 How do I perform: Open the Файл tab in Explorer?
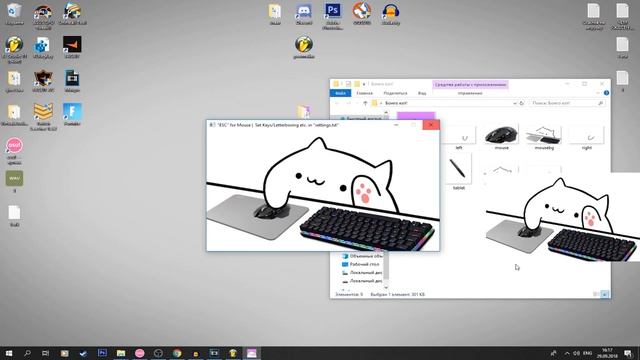[x=340, y=93]
